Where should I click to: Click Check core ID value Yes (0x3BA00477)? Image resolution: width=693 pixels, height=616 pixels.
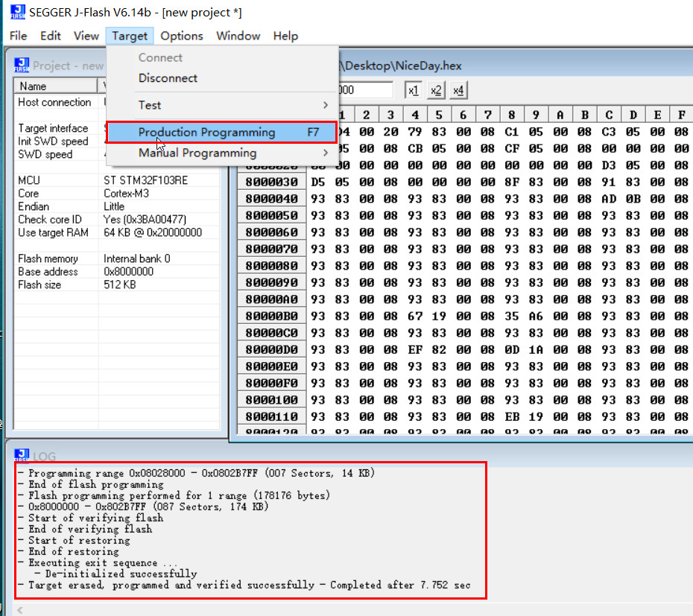pyautogui.click(x=145, y=220)
